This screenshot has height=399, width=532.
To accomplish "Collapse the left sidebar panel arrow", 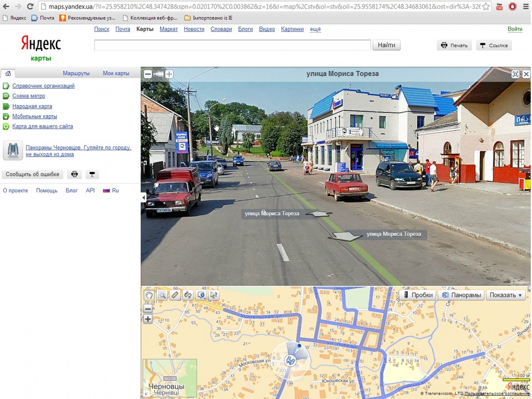I will [x=144, y=197].
